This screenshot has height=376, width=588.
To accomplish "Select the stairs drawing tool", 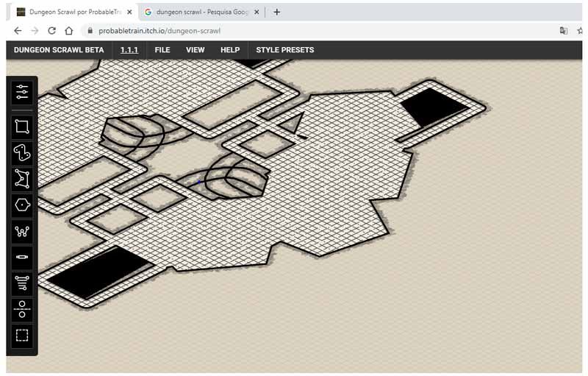I will point(22,283).
